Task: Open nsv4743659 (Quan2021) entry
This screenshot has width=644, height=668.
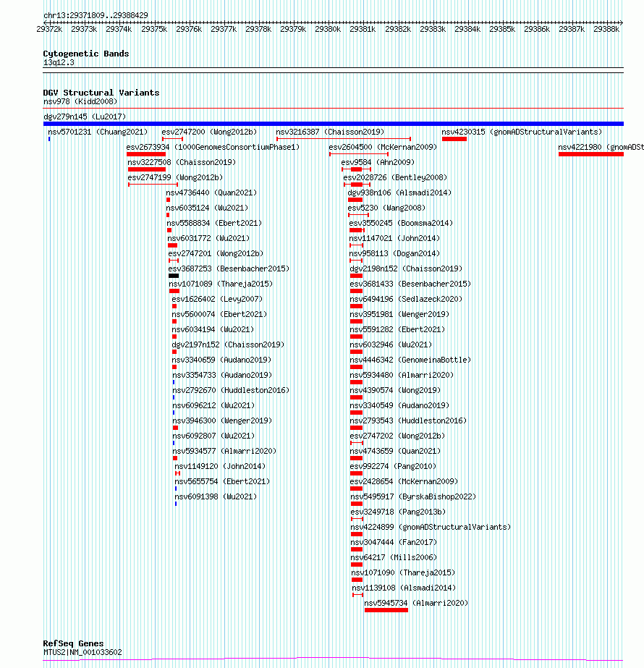Action: pos(395,451)
